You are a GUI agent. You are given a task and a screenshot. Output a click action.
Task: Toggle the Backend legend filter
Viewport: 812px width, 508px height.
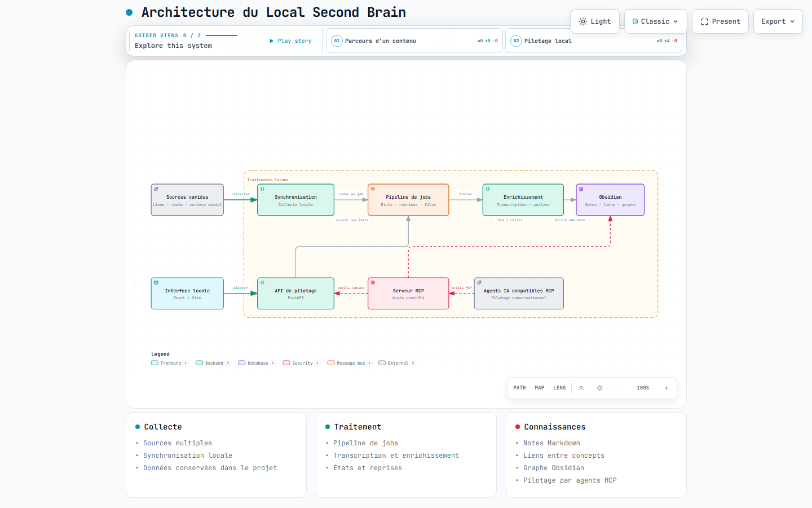coord(213,363)
